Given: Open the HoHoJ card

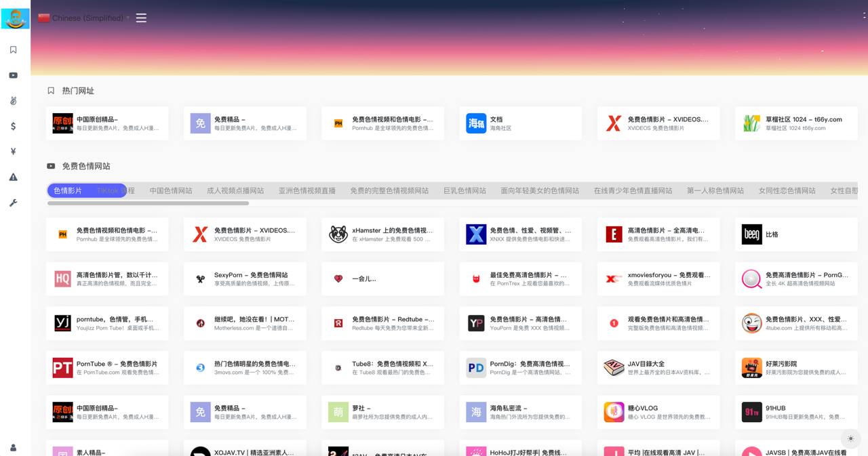Looking at the screenshot, I should pos(521,448).
